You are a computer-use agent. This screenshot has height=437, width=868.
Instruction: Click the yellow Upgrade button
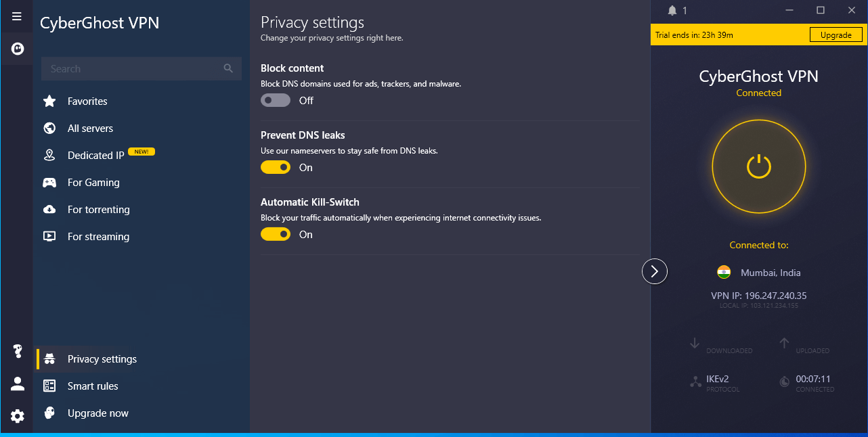pyautogui.click(x=836, y=35)
